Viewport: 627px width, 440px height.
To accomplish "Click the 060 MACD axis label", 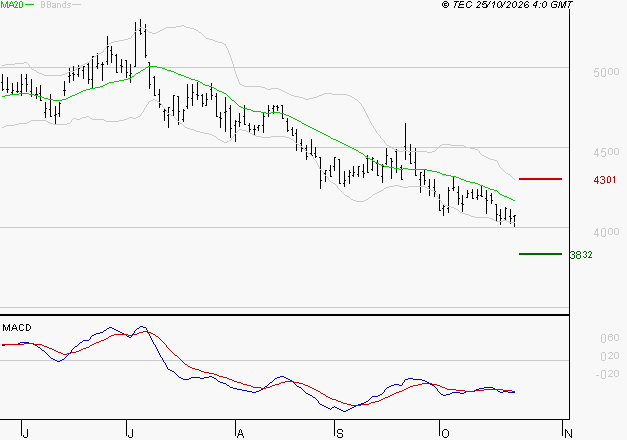I will pyautogui.click(x=610, y=338).
